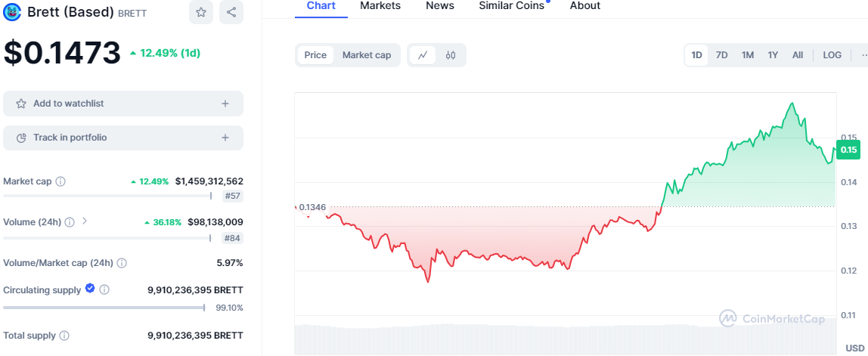The image size is (868, 356).
Task: Click Market cap info icon
Action: 60,181
